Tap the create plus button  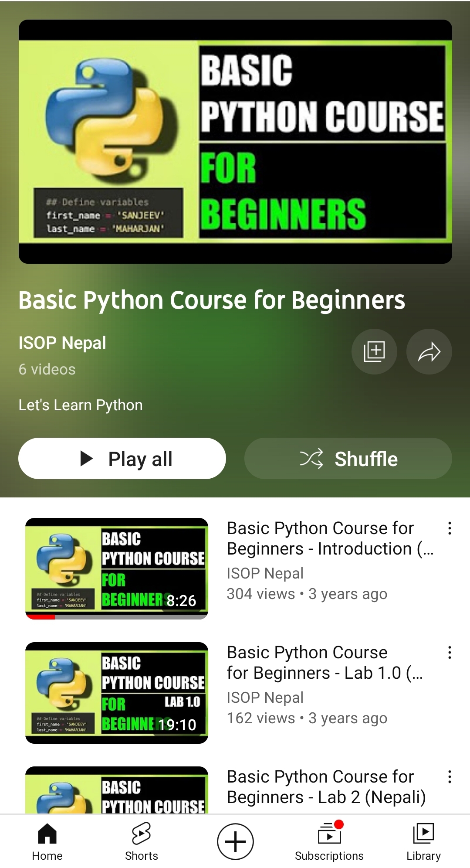coord(235,841)
